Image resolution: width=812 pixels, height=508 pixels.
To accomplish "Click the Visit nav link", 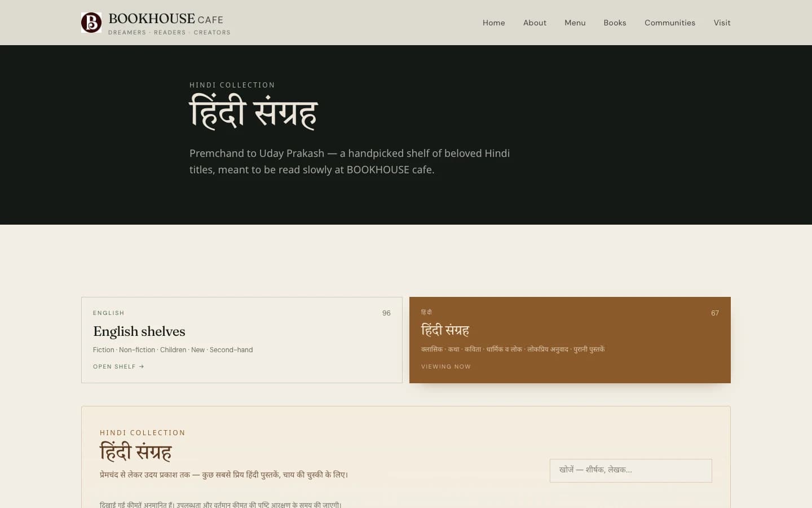I will [x=722, y=23].
